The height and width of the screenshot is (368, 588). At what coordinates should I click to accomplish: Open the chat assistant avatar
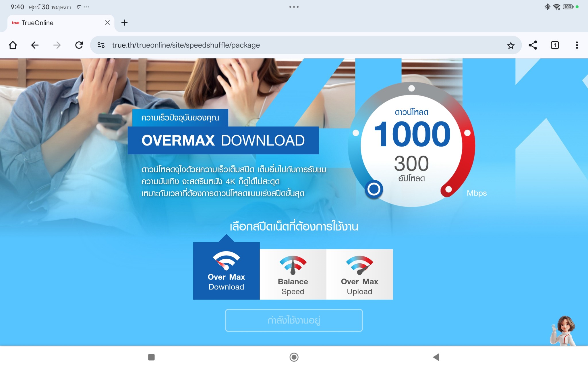563,331
